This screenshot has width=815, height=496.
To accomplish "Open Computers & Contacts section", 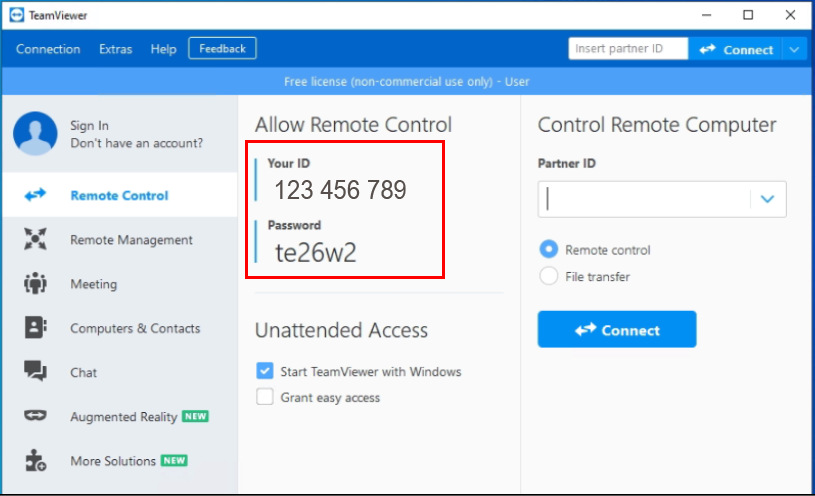I will click(120, 328).
